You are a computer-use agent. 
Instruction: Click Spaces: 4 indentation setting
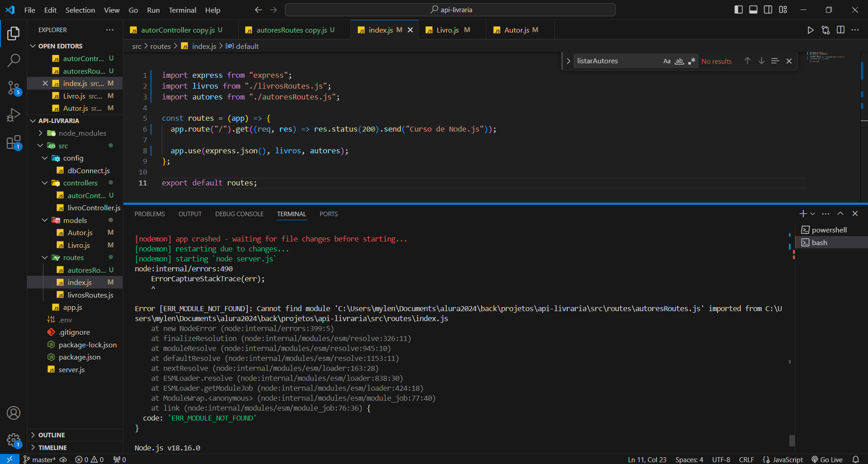[689, 459]
